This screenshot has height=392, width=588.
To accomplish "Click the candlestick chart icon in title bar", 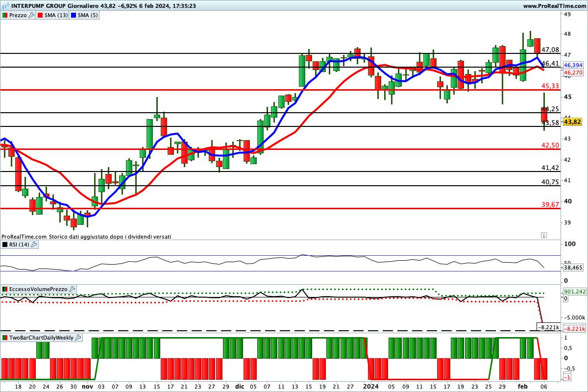I will [x=5, y=6].
